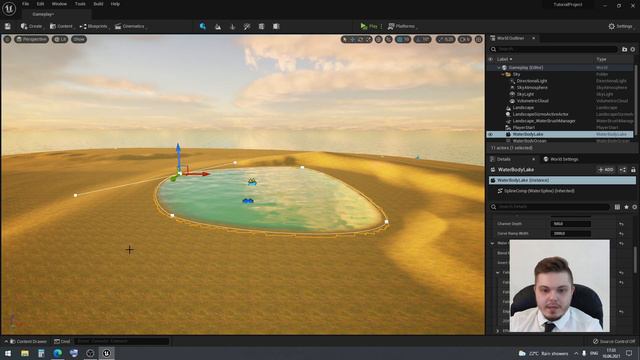Select the Selection mode icon in toolbar
Image resolution: width=640 pixels, height=360 pixels.
tap(203, 26)
